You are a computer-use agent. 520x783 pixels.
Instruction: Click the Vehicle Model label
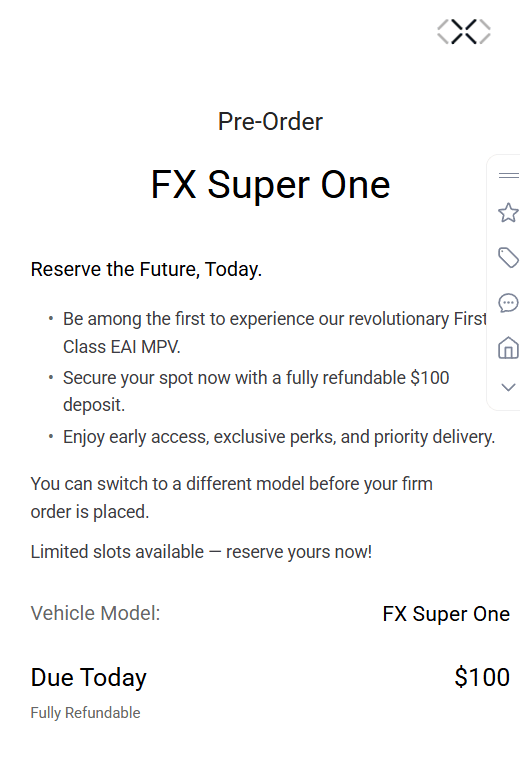[95, 613]
